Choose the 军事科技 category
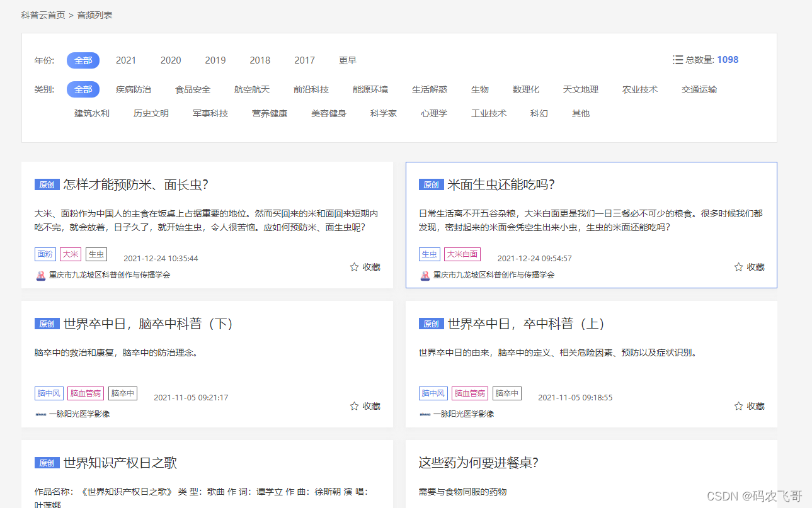 click(210, 113)
